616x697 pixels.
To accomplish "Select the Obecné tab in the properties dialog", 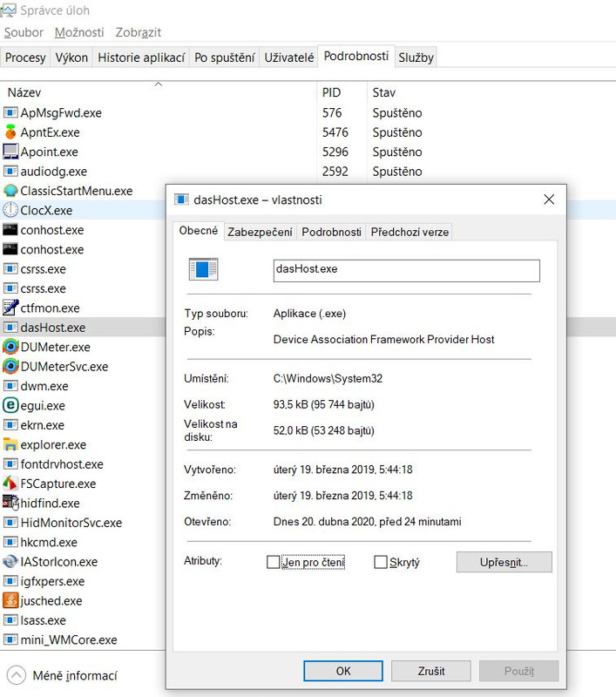I will click(x=199, y=230).
